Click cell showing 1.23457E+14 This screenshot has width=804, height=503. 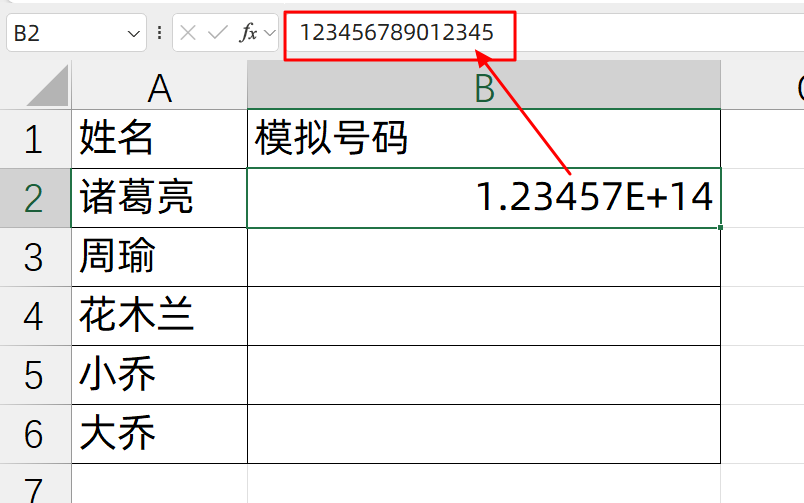[x=484, y=198]
